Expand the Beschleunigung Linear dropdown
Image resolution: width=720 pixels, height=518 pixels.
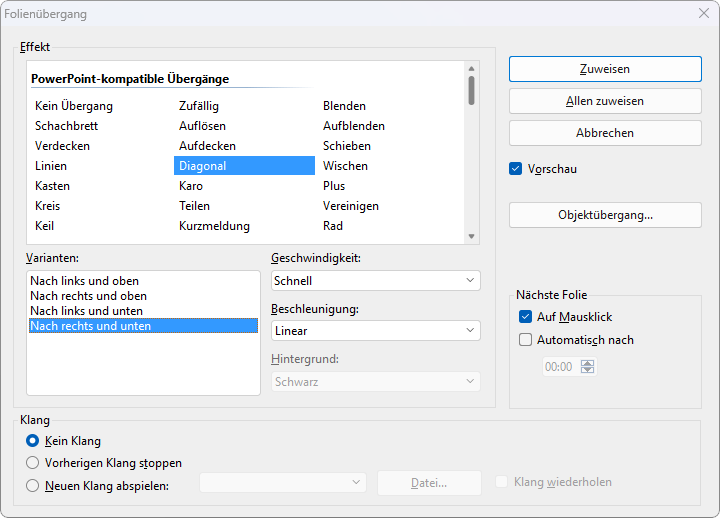click(376, 331)
